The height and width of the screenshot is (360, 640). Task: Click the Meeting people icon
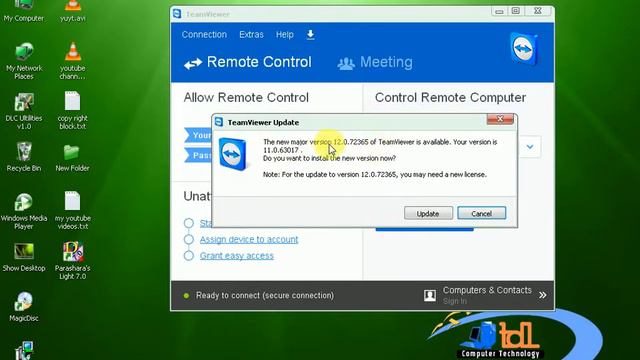click(346, 64)
